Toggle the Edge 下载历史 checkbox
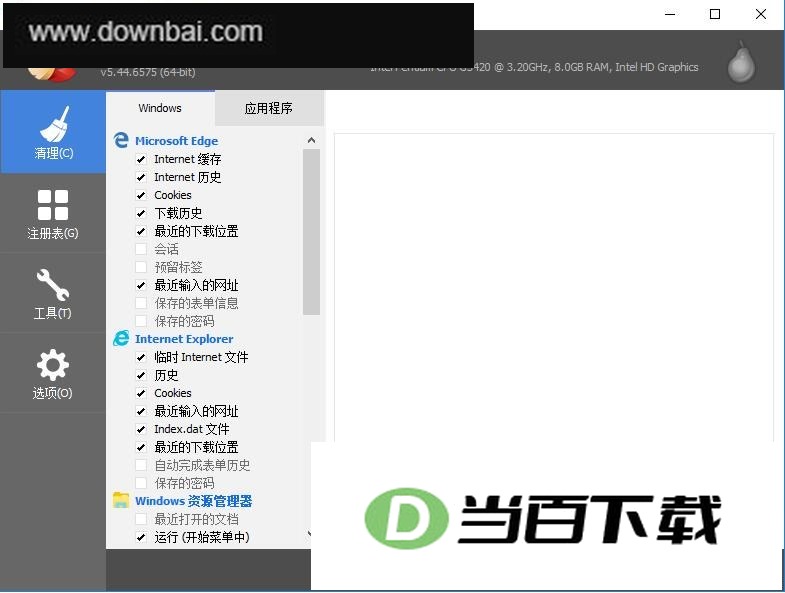The width and height of the screenshot is (785, 593). click(x=141, y=213)
